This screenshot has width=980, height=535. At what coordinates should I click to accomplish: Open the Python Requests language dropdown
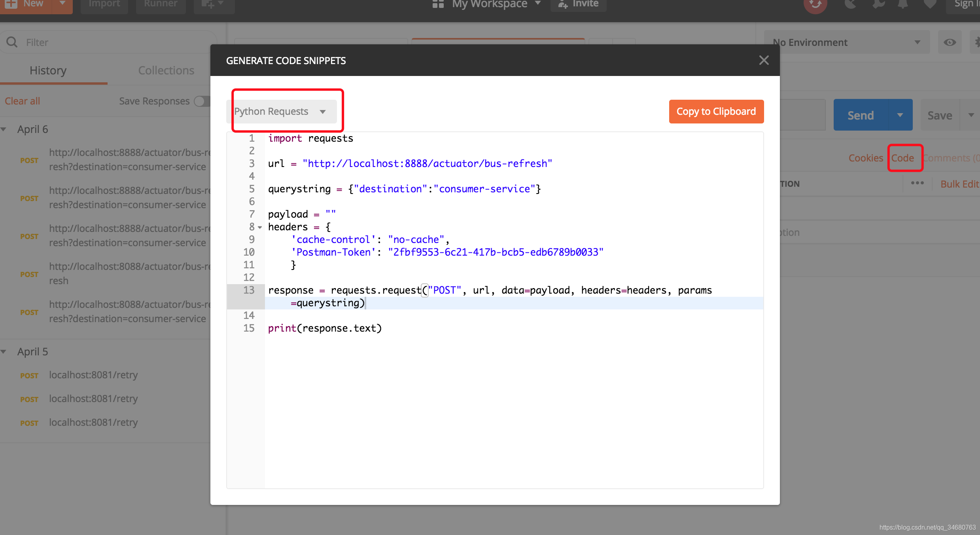tap(281, 112)
